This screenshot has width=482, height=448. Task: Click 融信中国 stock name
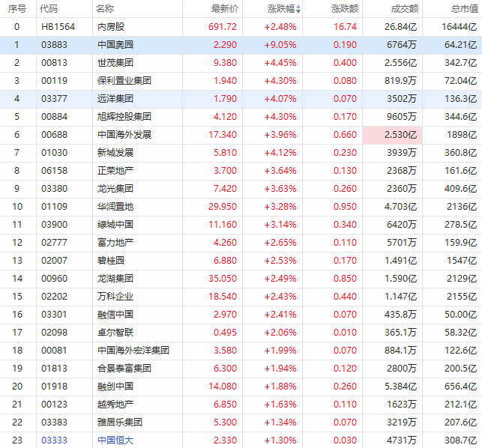tap(115, 315)
